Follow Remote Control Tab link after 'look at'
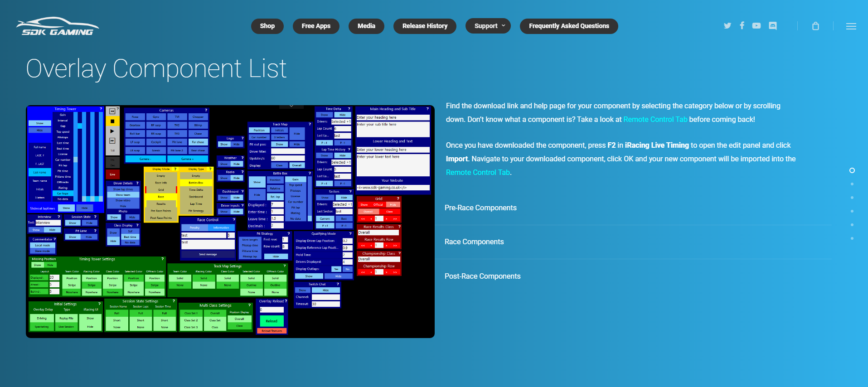The height and width of the screenshot is (387, 868). pos(655,120)
